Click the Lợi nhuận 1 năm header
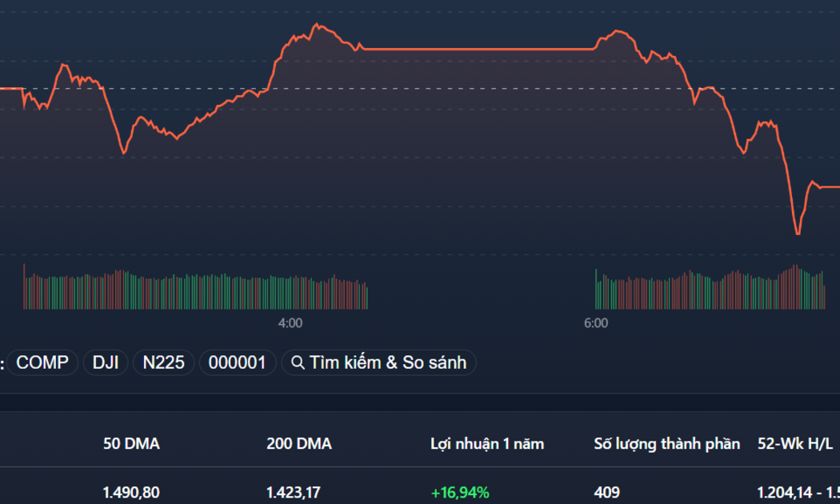The image size is (840, 504). [487, 443]
